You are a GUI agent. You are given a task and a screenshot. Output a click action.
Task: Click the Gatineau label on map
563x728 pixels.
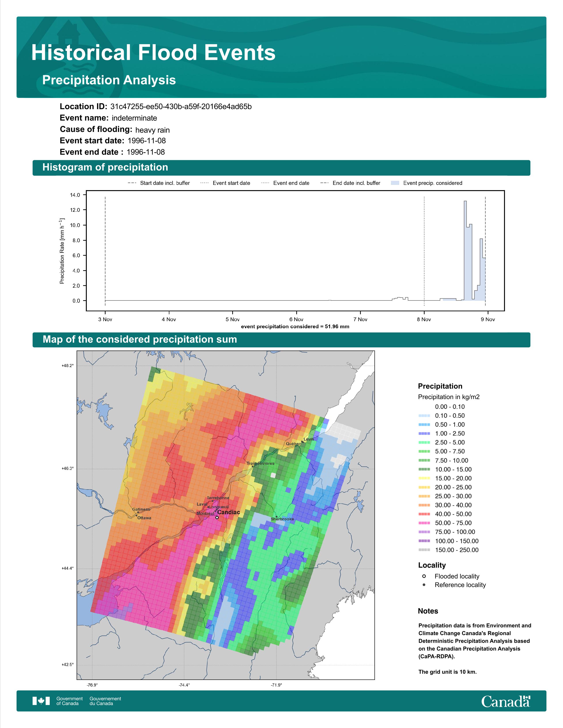coord(142,509)
